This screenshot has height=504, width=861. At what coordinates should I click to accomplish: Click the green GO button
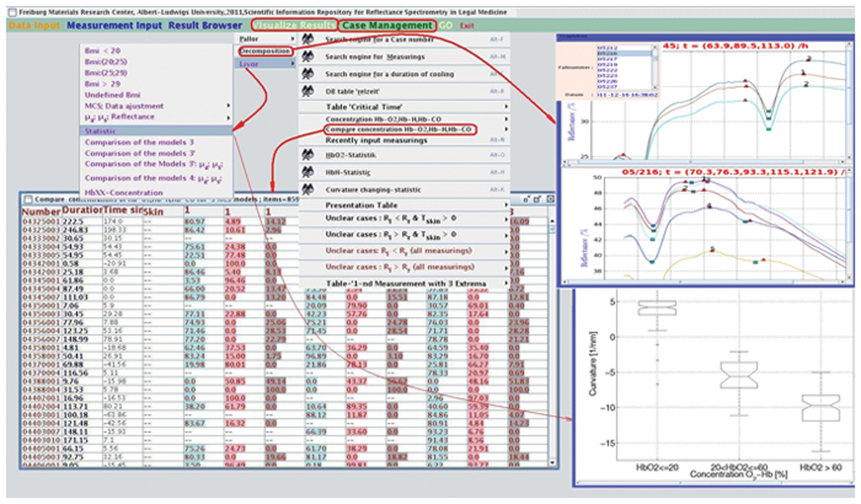tap(446, 25)
